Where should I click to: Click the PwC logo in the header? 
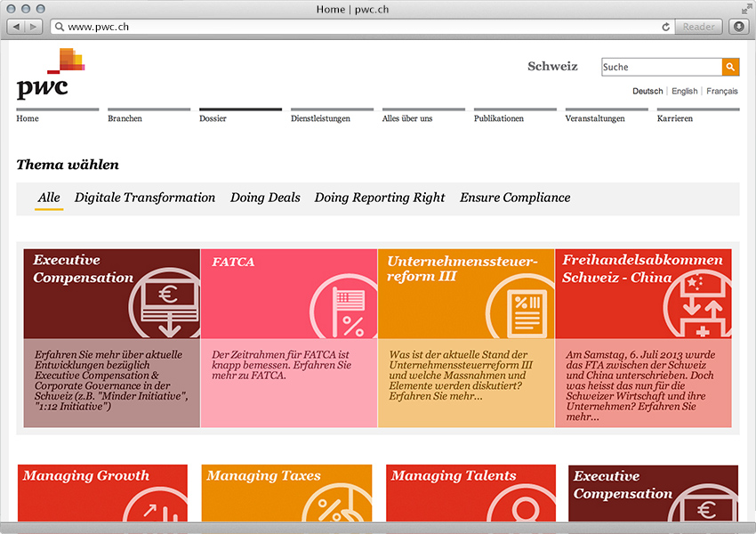pos(51,73)
